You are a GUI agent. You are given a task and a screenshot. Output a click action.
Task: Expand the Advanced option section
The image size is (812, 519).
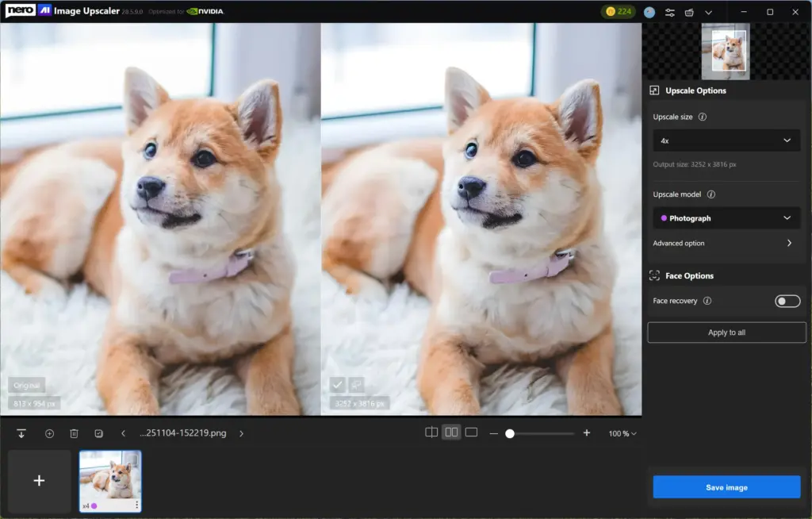click(x=726, y=244)
